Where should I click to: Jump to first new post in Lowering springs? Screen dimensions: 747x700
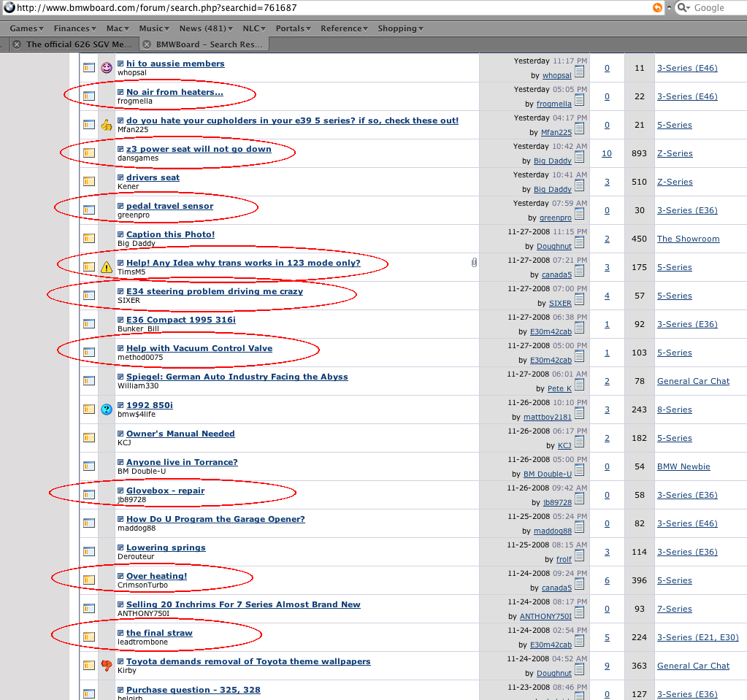tap(120, 548)
